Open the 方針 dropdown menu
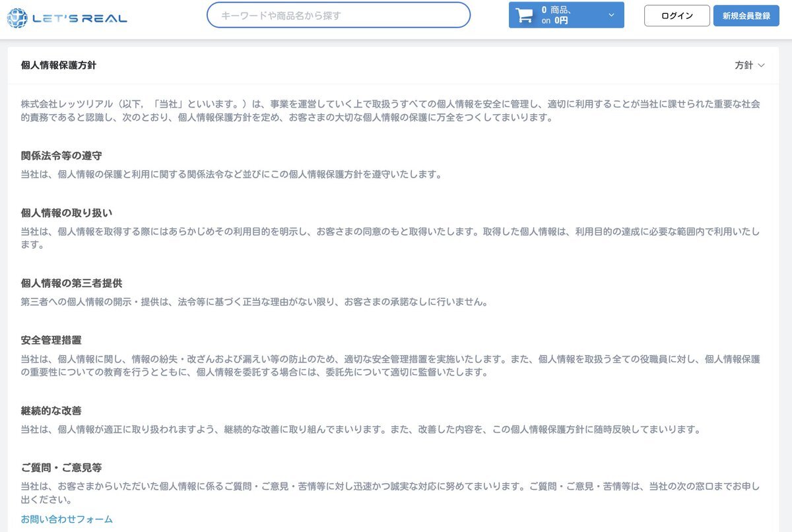This screenshot has height=532, width=792. click(x=750, y=65)
